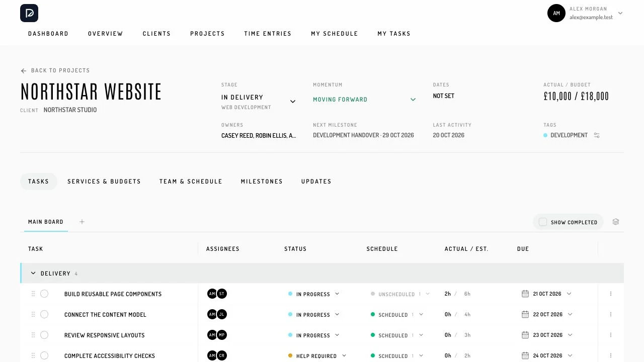Add a new board with plus icon
Viewport: 644px width, 362px height.
pos(82,222)
